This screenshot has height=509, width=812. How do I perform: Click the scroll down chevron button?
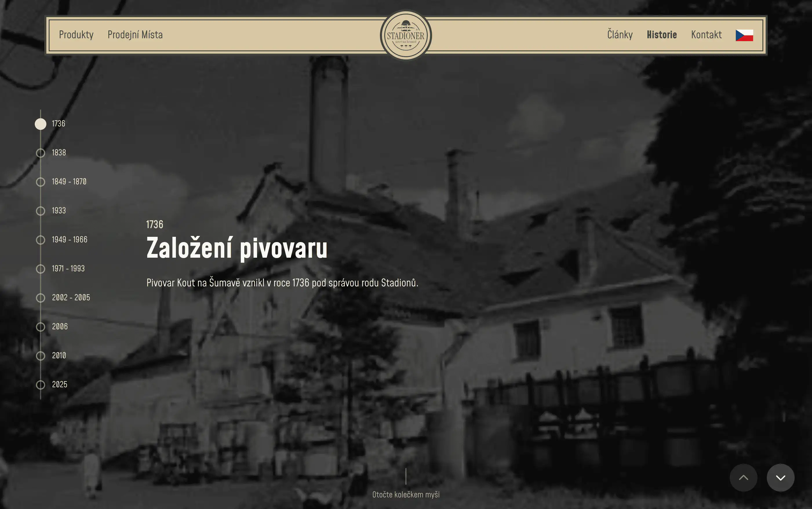(x=780, y=477)
